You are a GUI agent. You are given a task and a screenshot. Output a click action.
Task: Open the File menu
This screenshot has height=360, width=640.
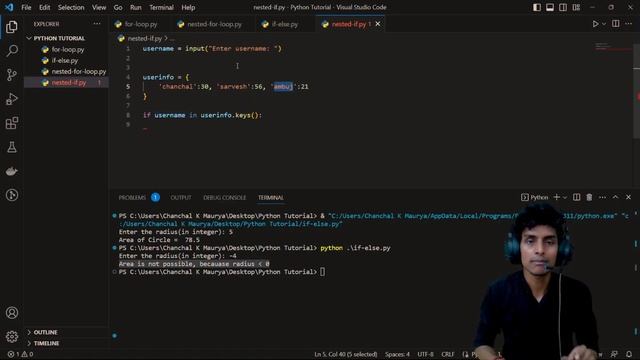pos(26,7)
